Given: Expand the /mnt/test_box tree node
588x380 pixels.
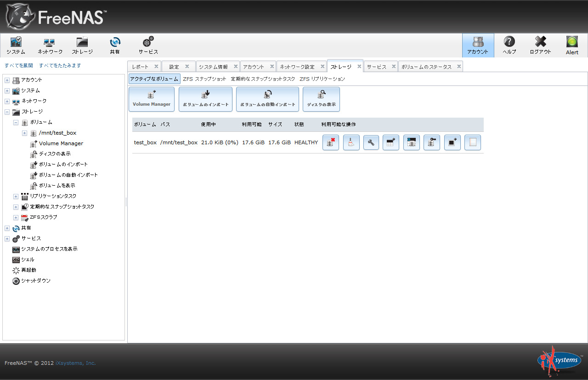Looking at the screenshot, I should 24,133.
